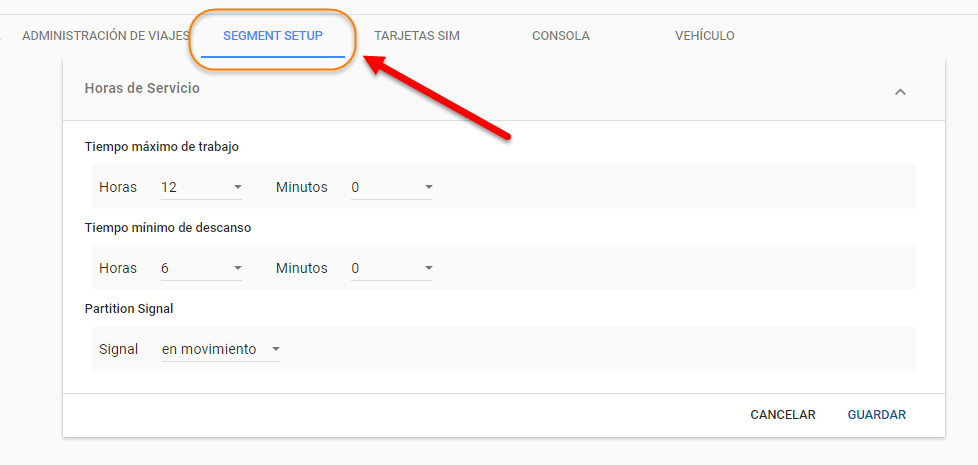Expand the Signal dropdown showing en movimiento
This screenshot has width=978, height=465.
220,349
